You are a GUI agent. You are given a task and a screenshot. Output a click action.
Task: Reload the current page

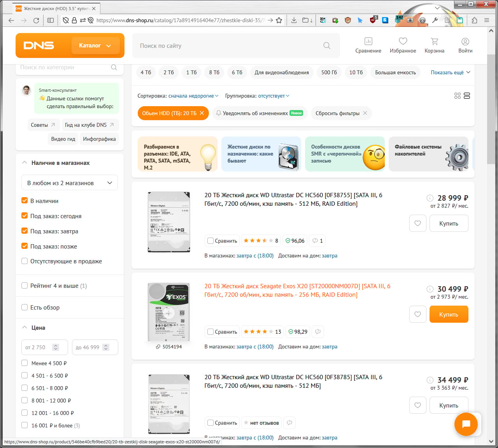(x=36, y=20)
